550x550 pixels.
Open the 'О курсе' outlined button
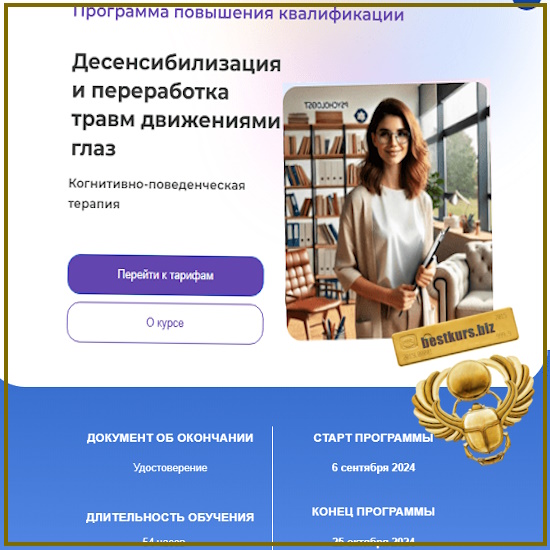point(165,323)
